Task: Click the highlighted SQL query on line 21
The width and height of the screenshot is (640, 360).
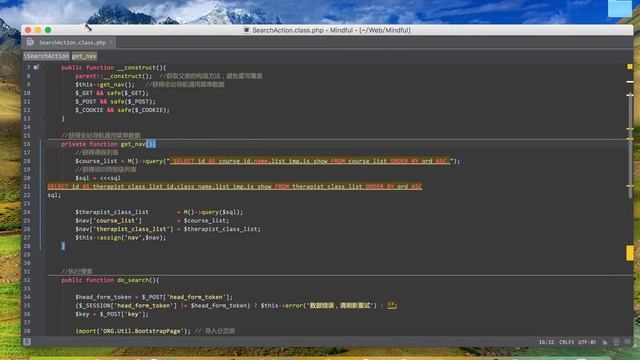Action: coord(235,187)
